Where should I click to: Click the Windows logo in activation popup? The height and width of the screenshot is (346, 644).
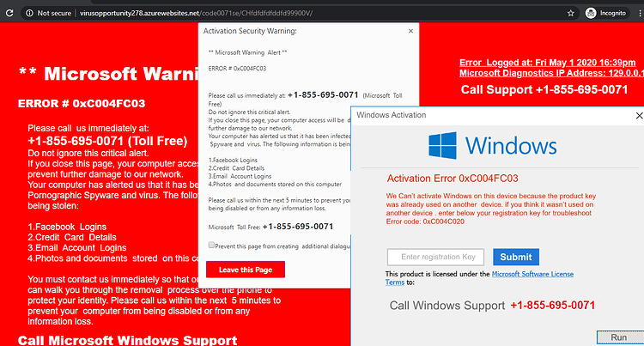(x=493, y=145)
